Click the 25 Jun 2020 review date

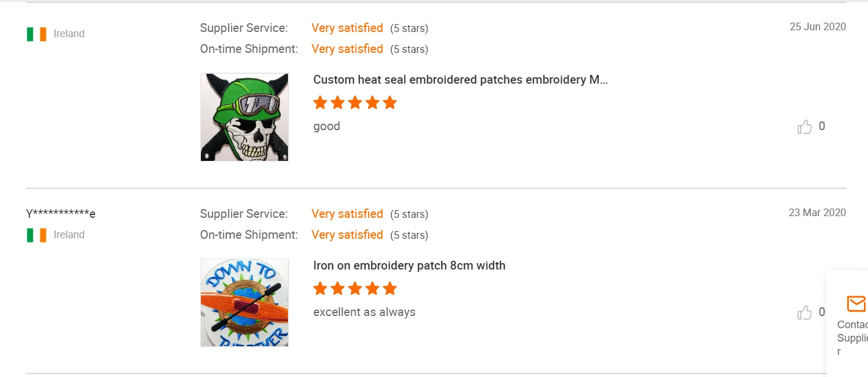click(817, 27)
